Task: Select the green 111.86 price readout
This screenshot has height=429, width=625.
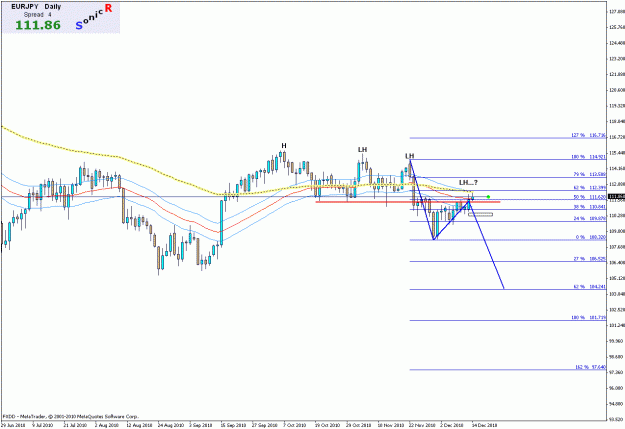Action: [x=38, y=25]
